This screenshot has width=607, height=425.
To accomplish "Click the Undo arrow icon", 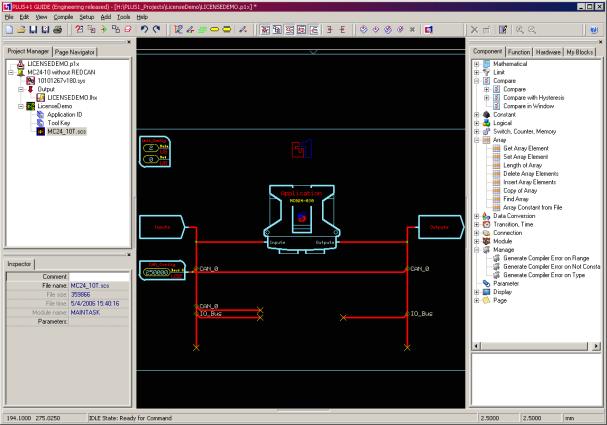I will (x=144, y=29).
